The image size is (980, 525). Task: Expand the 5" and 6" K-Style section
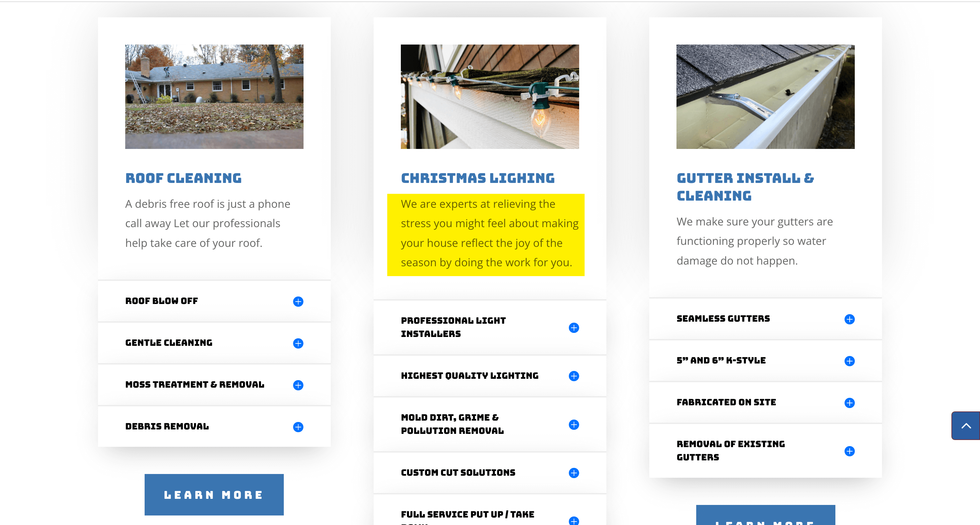pyautogui.click(x=850, y=360)
